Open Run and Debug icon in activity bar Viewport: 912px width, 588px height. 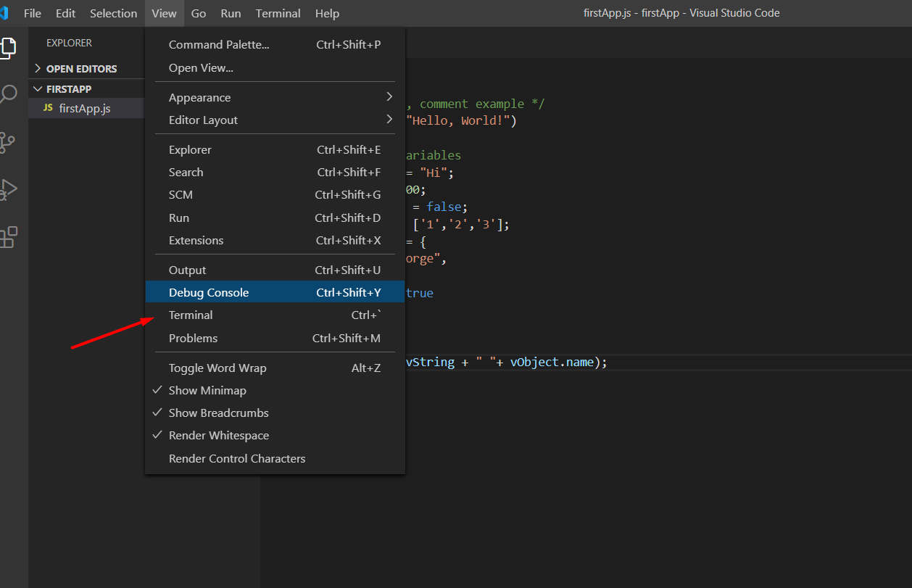[8, 189]
